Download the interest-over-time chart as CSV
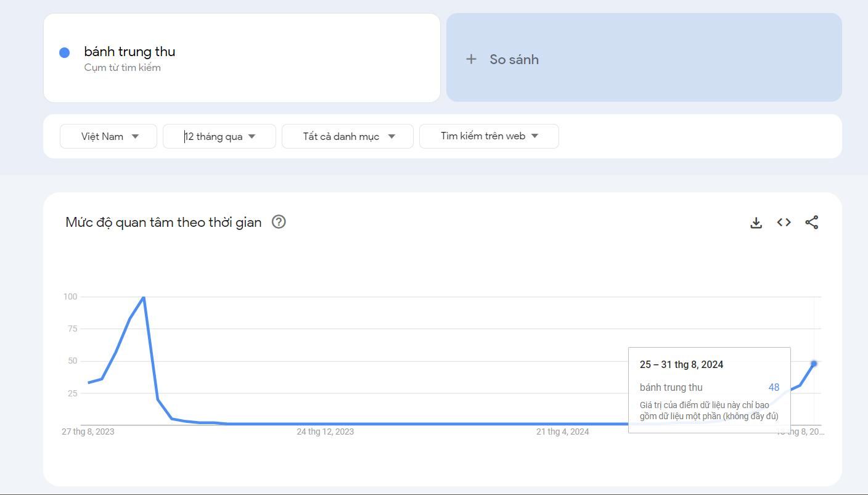 756,223
